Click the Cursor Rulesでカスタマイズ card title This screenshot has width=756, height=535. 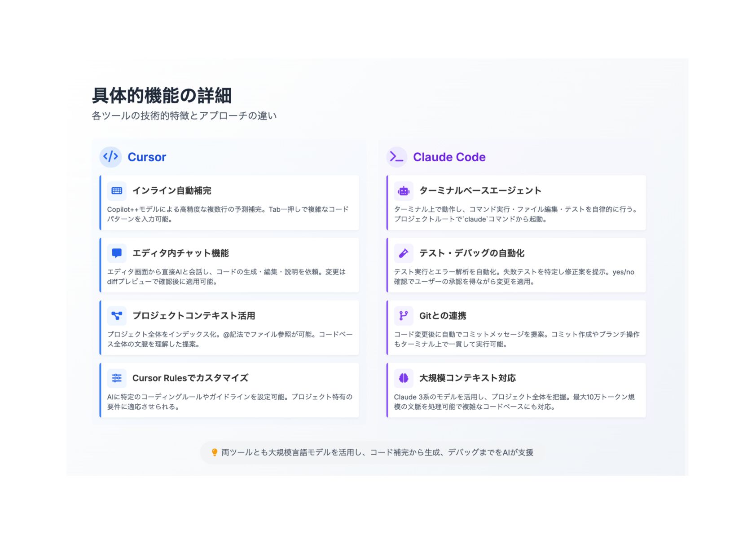coord(190,378)
